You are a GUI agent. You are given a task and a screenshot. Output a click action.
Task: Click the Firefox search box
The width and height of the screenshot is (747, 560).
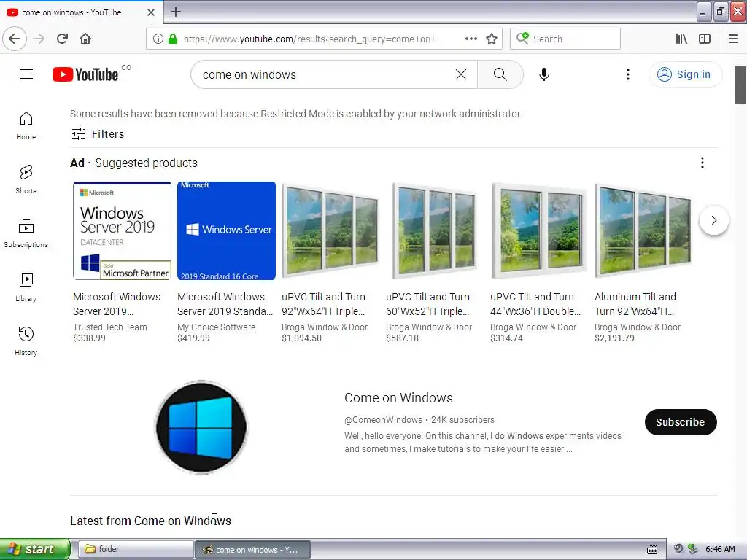tap(565, 39)
